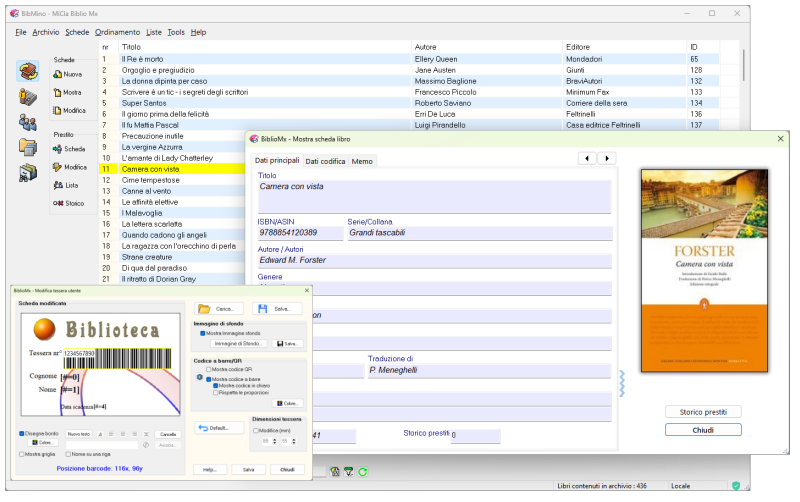The image size is (800, 502).
Task: Toggle Mostra immagine sfondo checkbox
Action: [x=203, y=333]
